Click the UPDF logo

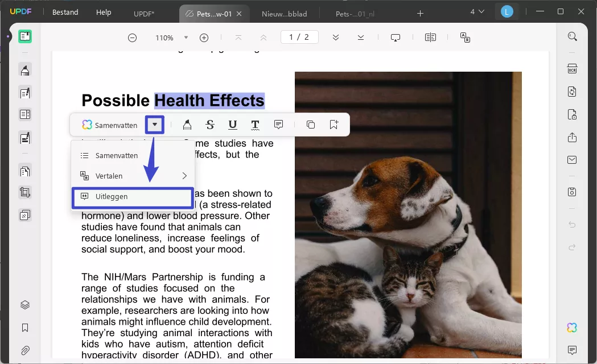click(20, 11)
